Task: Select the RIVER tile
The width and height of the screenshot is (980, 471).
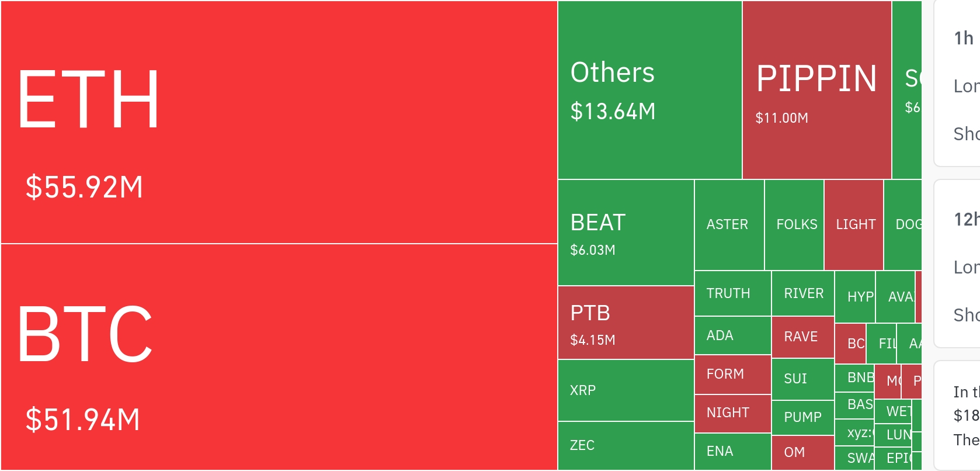Action: pyautogui.click(x=803, y=293)
